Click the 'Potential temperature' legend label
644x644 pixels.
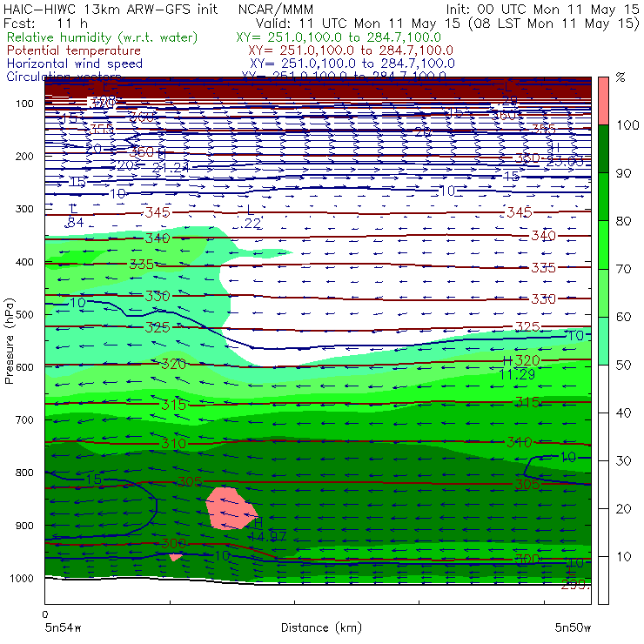point(74,50)
